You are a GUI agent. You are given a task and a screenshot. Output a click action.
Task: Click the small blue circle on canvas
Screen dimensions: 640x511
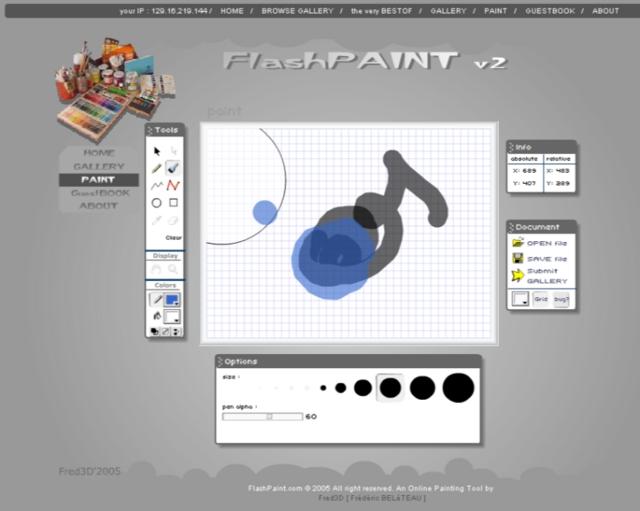click(x=265, y=213)
